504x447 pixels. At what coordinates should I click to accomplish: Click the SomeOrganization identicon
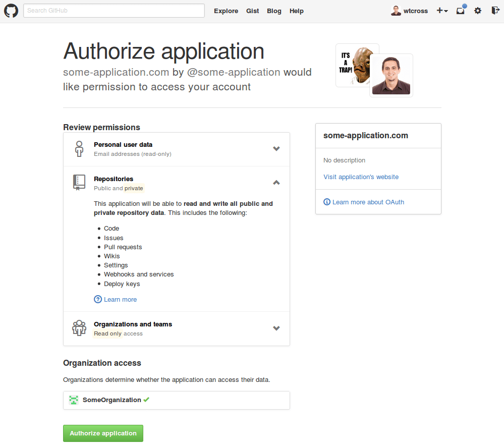coord(74,400)
